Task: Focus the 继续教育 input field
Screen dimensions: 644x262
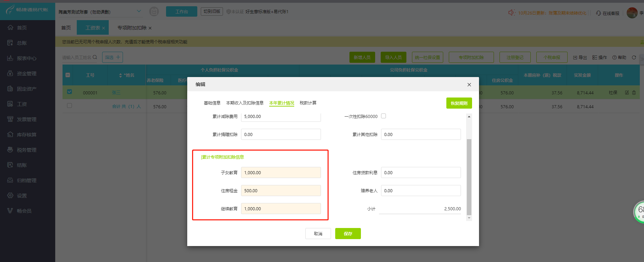Action: coord(281,209)
